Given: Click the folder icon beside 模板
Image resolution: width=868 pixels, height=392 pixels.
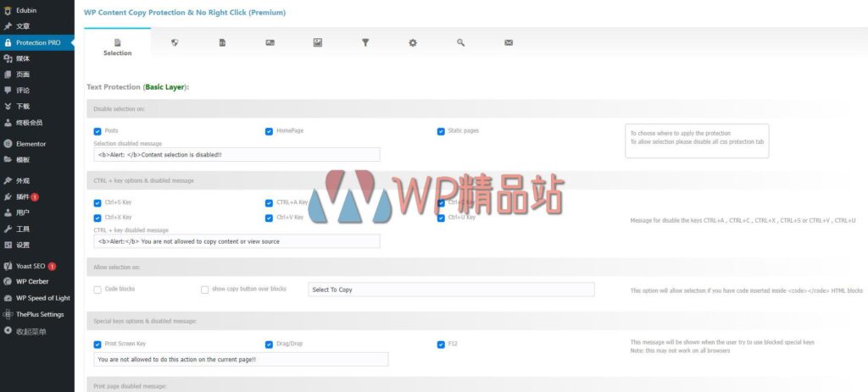Looking at the screenshot, I should (x=7, y=160).
